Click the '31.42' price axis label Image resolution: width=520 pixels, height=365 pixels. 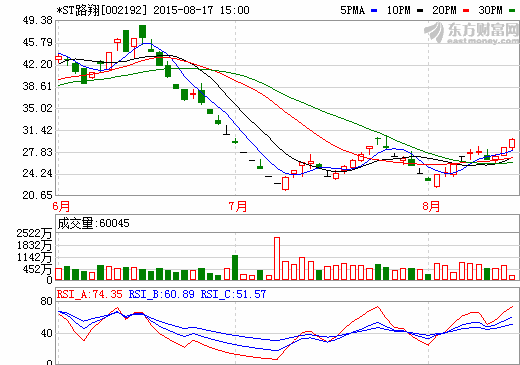coord(37,130)
